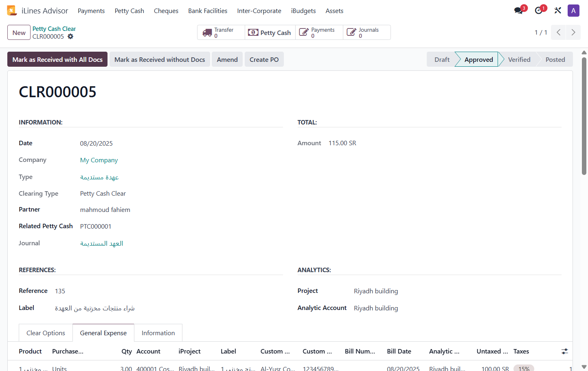This screenshot has height=371, width=588.
Task: Open the Petty Cash Clear breadcrumb link
Action: (x=54, y=29)
